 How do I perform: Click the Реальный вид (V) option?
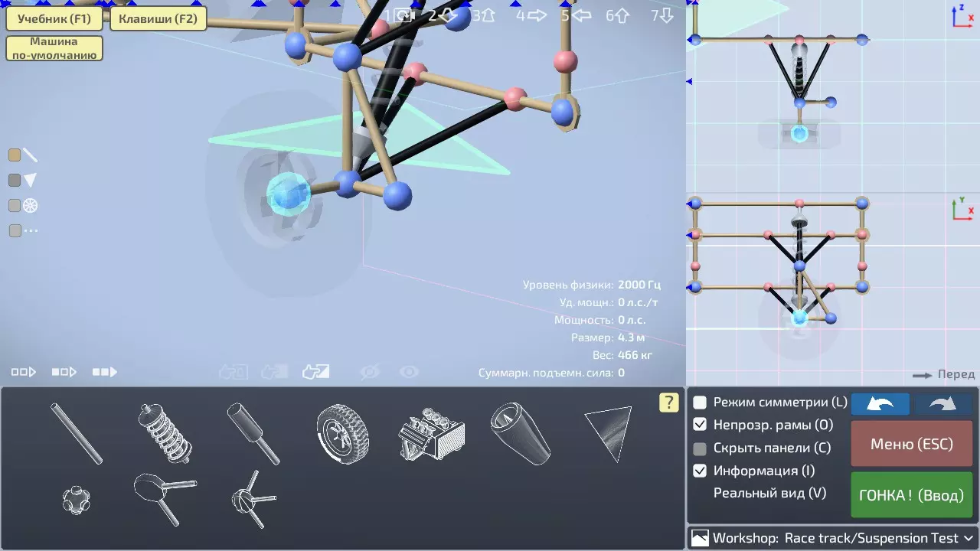770,493
